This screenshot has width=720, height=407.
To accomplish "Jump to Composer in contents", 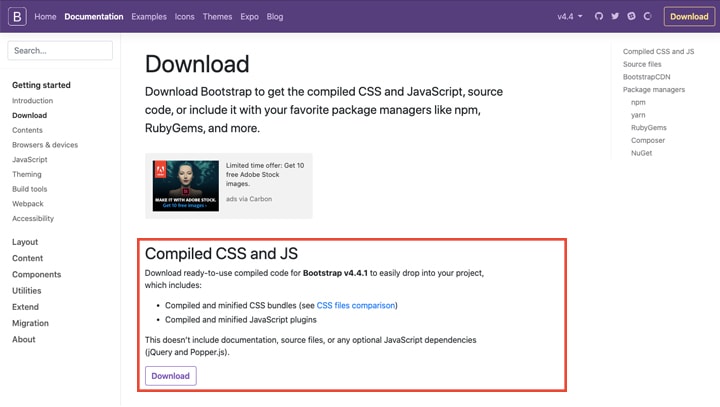I will click(648, 141).
